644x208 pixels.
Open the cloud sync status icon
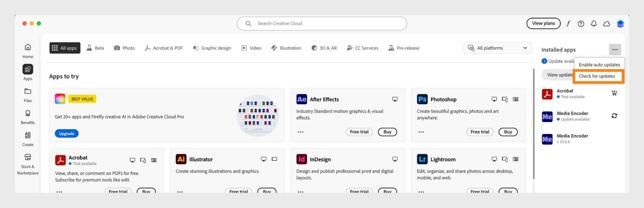(606, 23)
